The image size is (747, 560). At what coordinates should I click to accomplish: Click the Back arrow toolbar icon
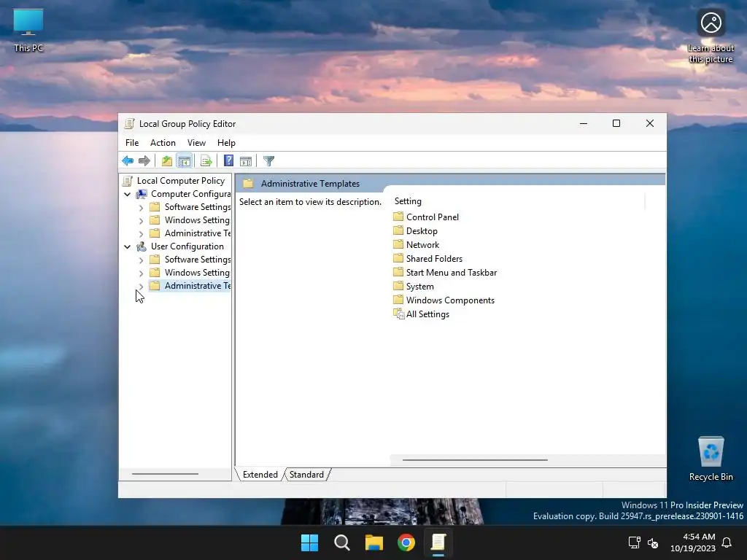click(x=128, y=161)
